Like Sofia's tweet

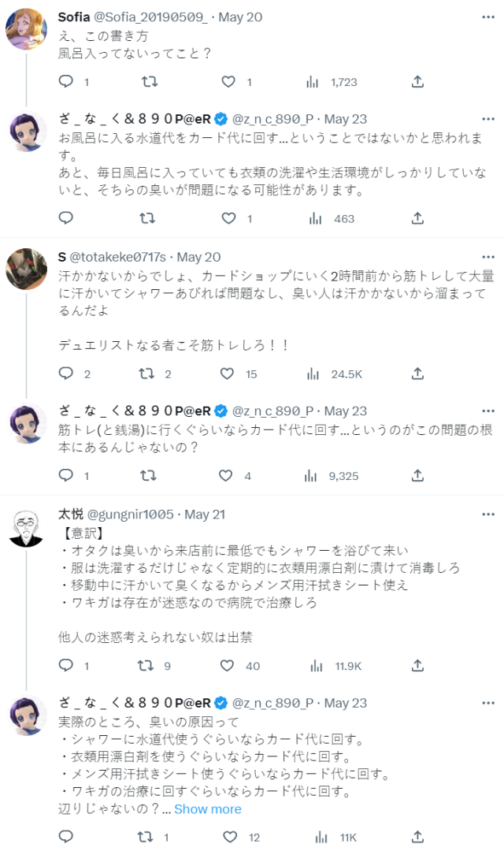click(228, 81)
